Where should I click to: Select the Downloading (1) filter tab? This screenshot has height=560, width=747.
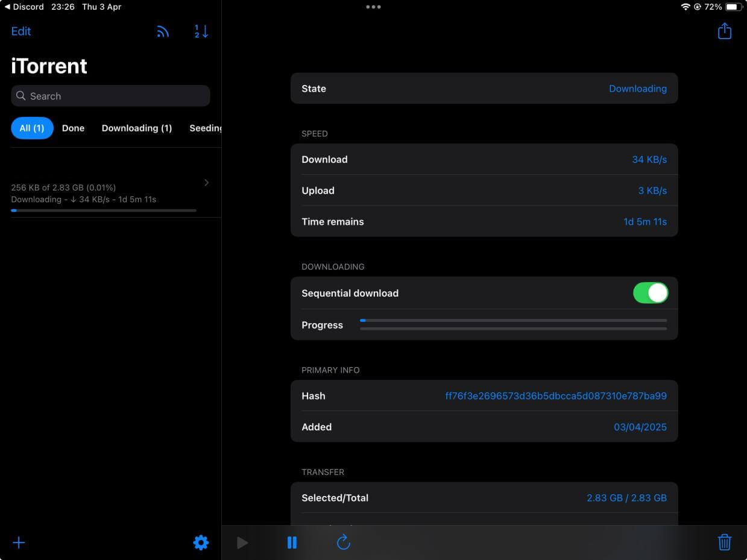pos(136,128)
